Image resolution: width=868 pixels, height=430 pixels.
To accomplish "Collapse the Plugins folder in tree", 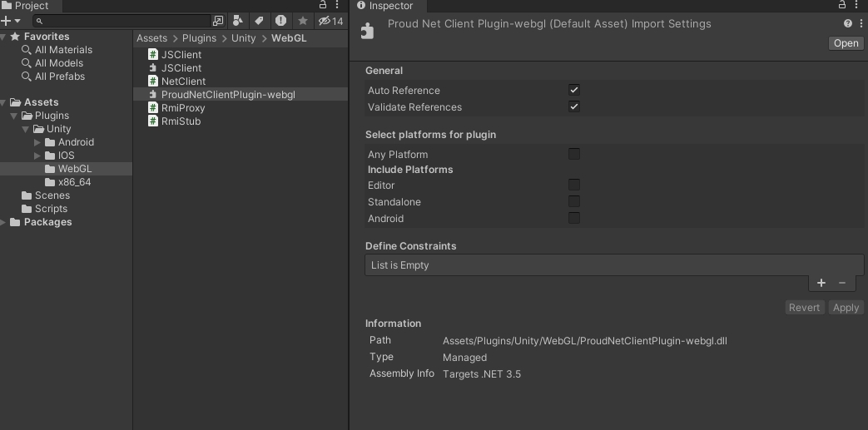I will (14, 116).
